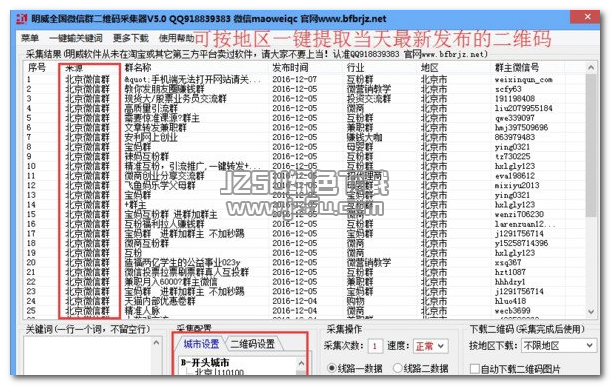Sort by the 群名称 column header

[138, 68]
